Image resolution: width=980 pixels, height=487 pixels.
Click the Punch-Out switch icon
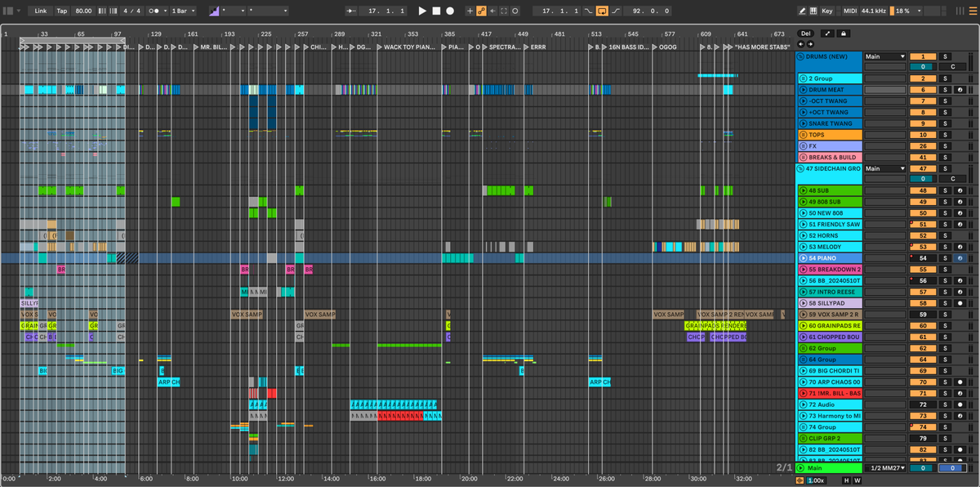pos(615,11)
